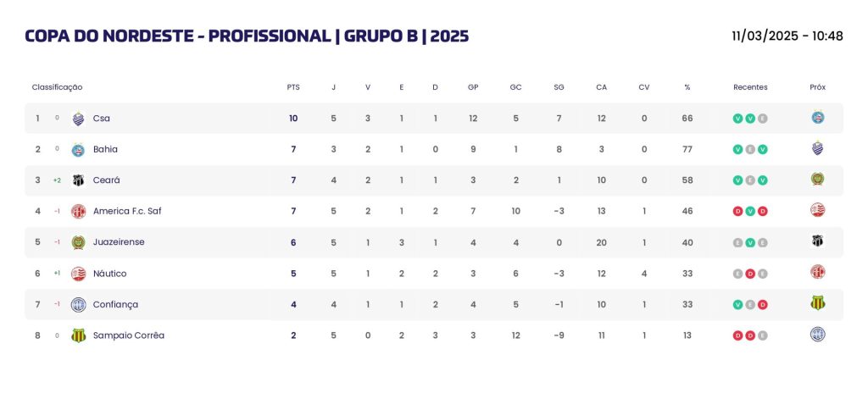
Task: Open the next opponent crest in Csa's row
Action: pos(818,117)
